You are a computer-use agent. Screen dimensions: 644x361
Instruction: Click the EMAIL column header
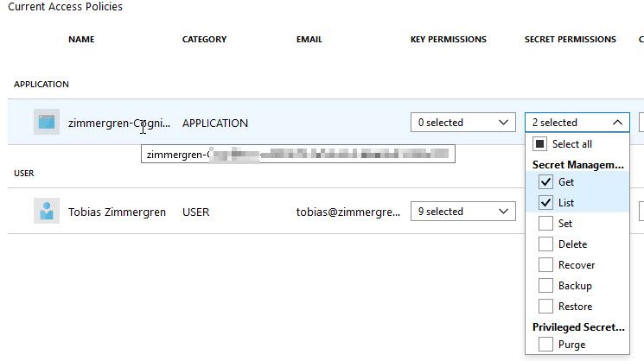click(309, 40)
